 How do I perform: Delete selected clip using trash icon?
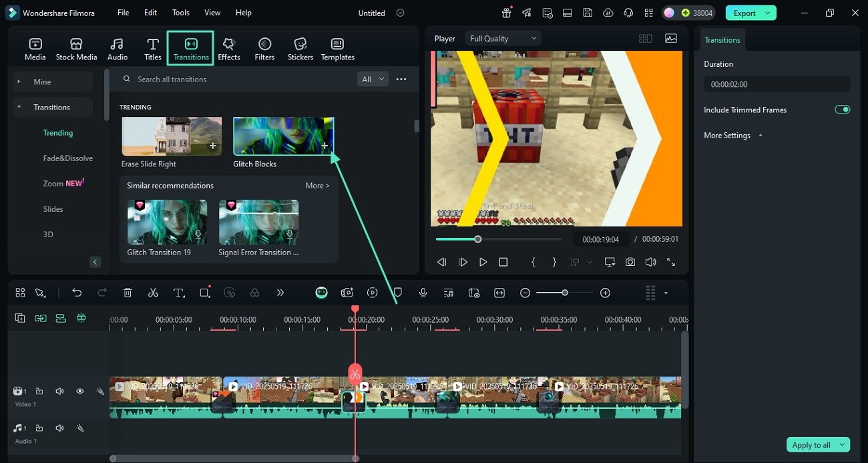coord(128,293)
